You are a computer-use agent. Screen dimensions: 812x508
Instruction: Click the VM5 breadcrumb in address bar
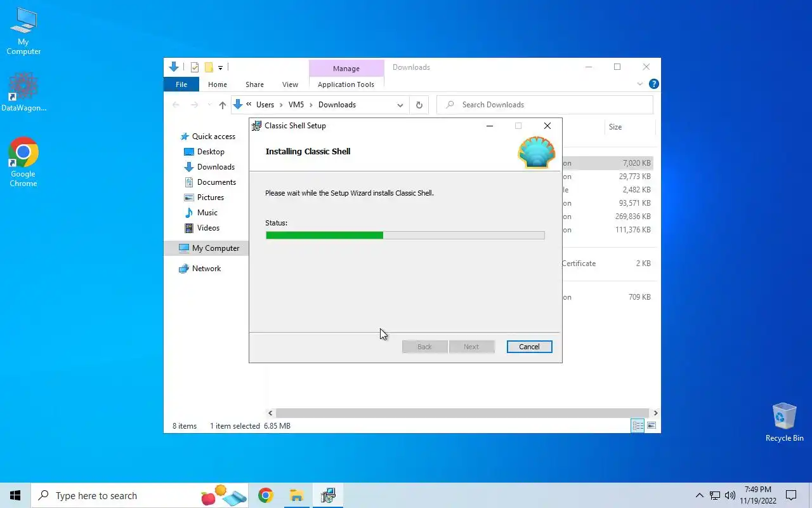point(296,105)
